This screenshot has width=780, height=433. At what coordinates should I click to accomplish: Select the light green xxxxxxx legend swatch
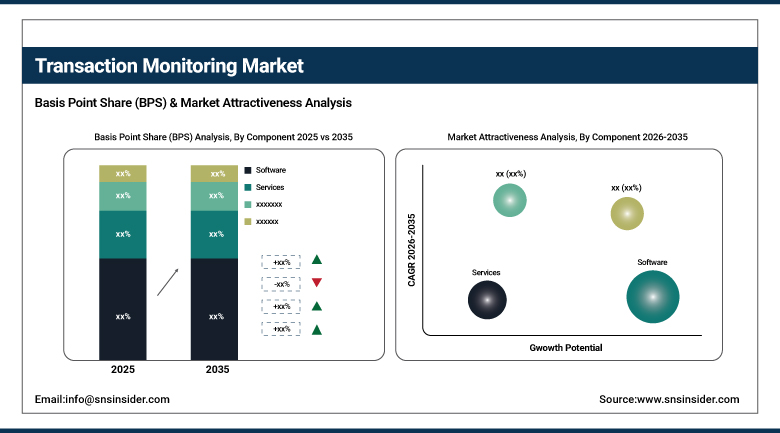click(248, 205)
